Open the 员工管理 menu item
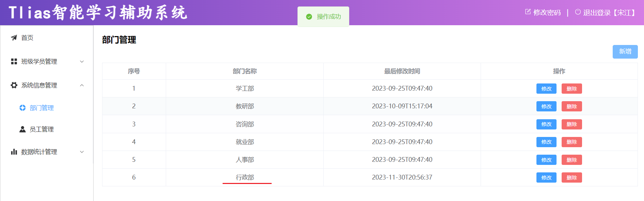Screen dimensions: 644x201 click(x=42, y=129)
